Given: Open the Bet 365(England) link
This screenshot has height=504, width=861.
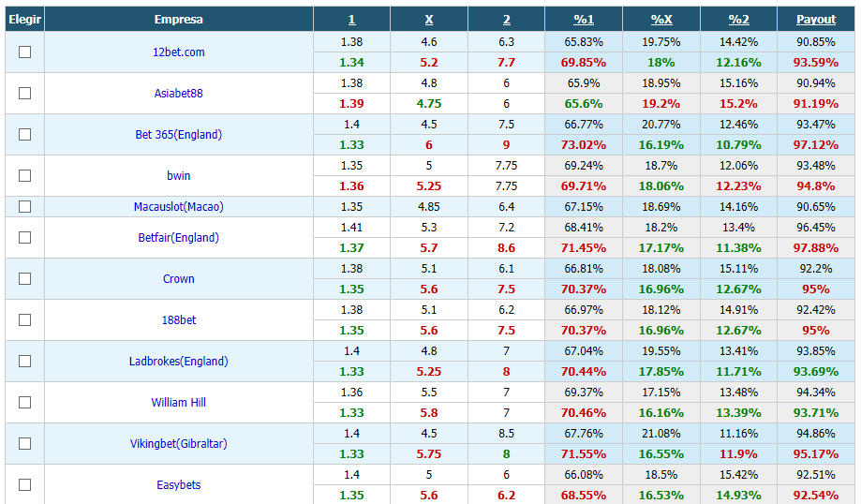Looking at the screenshot, I should click(178, 135).
